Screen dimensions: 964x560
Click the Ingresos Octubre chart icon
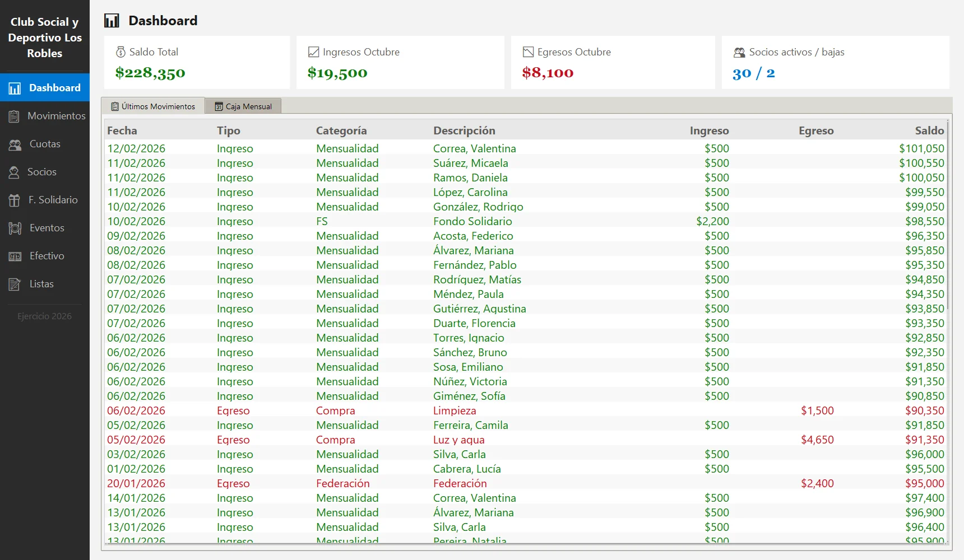tap(313, 52)
